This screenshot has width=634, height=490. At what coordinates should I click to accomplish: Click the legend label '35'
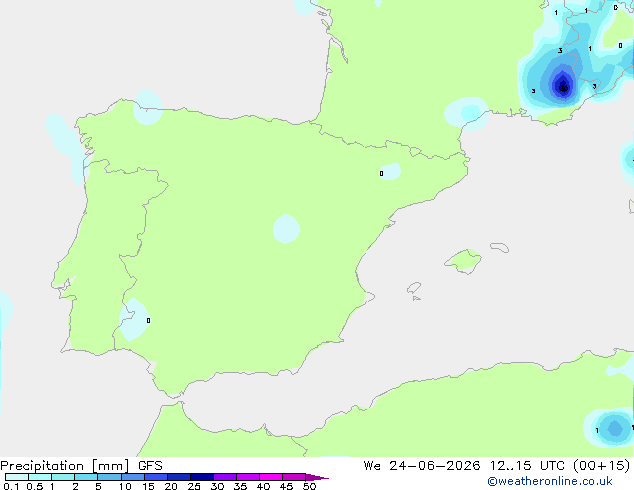240,486
